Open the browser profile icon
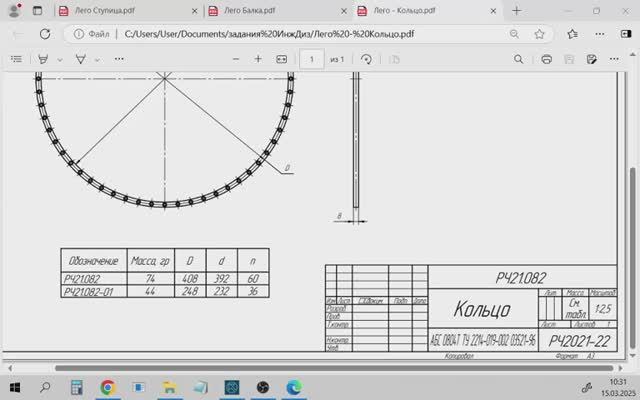 (x=14, y=11)
